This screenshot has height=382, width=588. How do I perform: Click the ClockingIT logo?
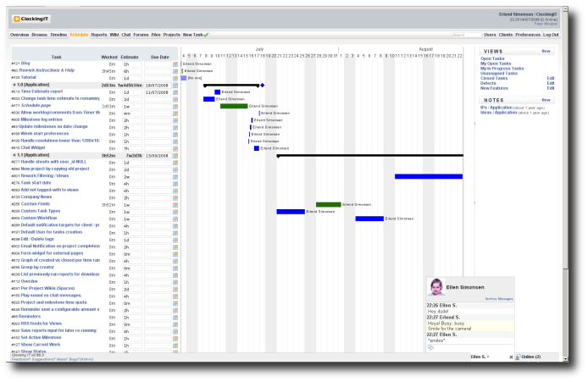[x=31, y=19]
